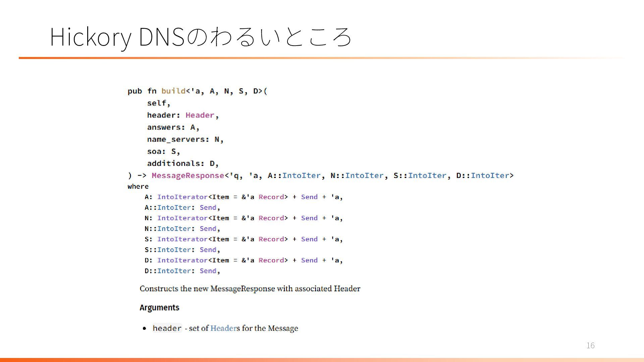Click the slide title Hickory DNSのわるいところ
Screen dimensions: 644x362
(201, 37)
